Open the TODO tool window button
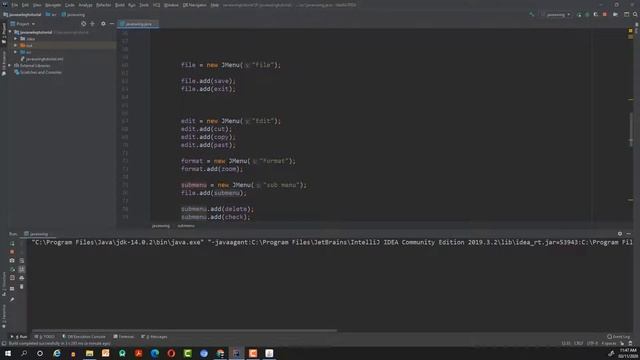This screenshot has width=640, height=360. pos(44,337)
